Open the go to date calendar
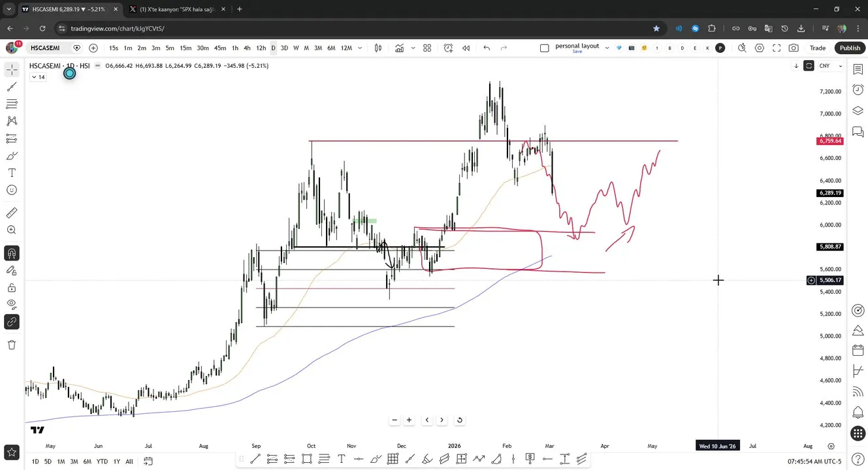Screen dimensions: 868x470 pos(148,462)
